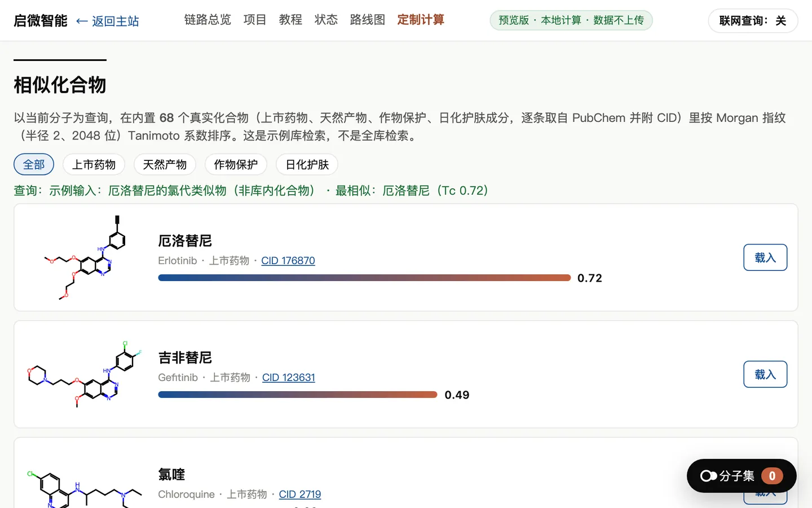Open the 链路总览 nav item

[x=208, y=20]
